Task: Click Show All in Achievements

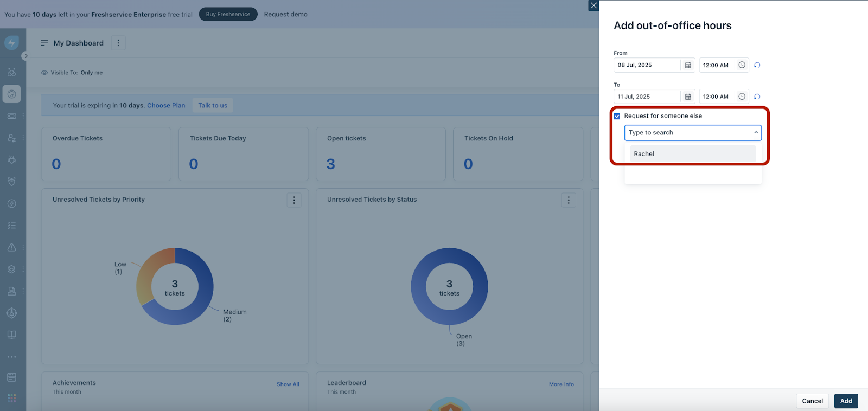Action: [x=288, y=384]
